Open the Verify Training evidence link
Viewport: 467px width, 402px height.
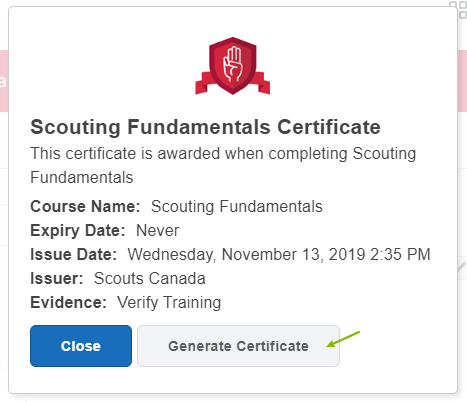click(x=169, y=302)
